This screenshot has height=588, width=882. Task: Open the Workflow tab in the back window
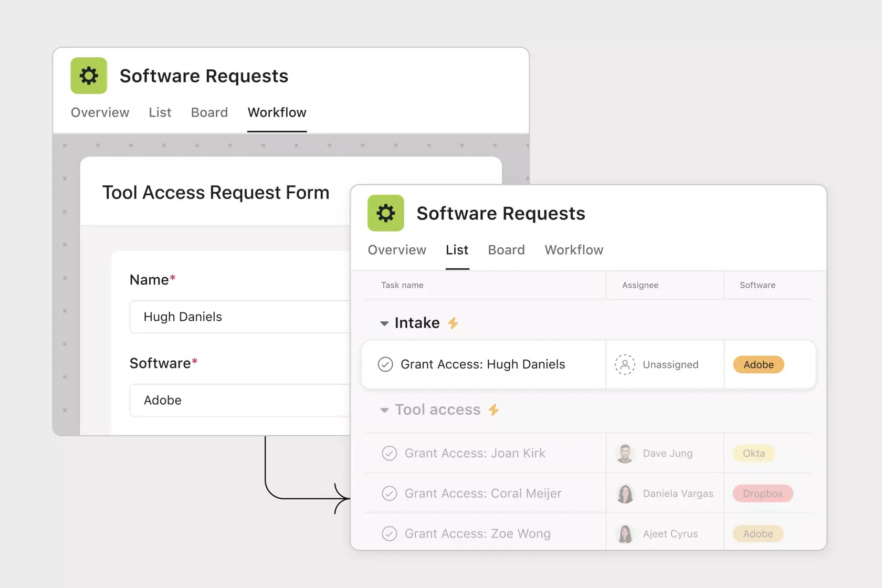coord(277,112)
